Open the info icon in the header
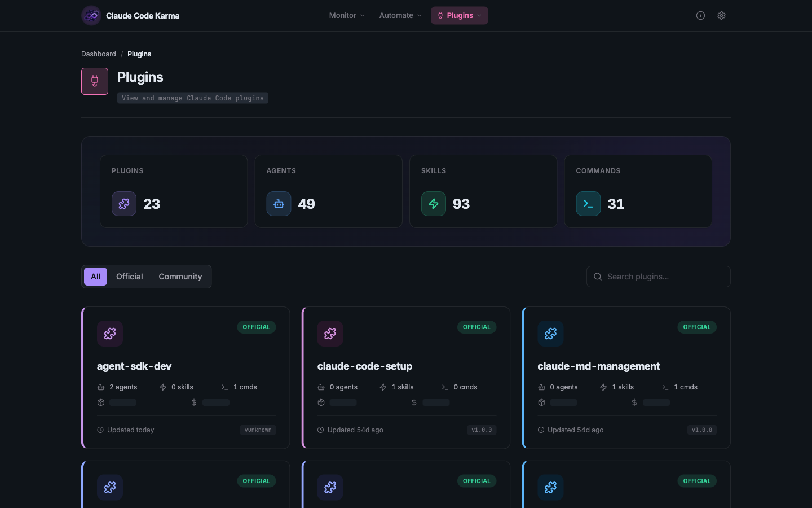 pos(700,16)
